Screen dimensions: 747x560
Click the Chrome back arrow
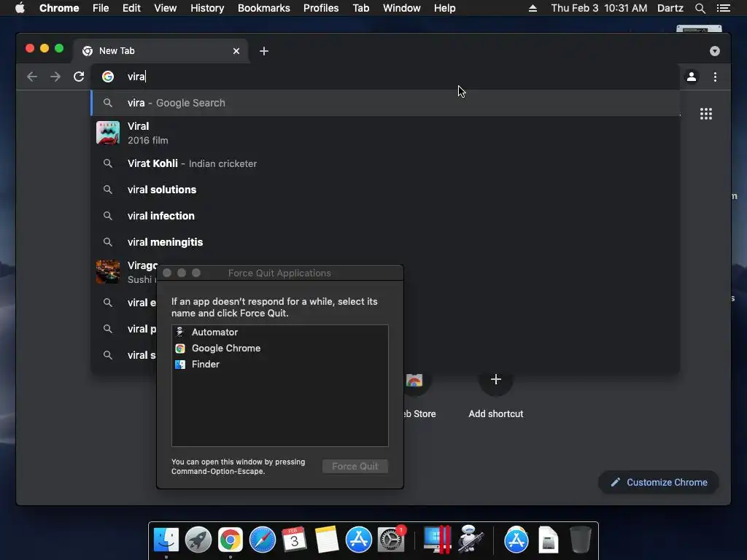(32, 77)
